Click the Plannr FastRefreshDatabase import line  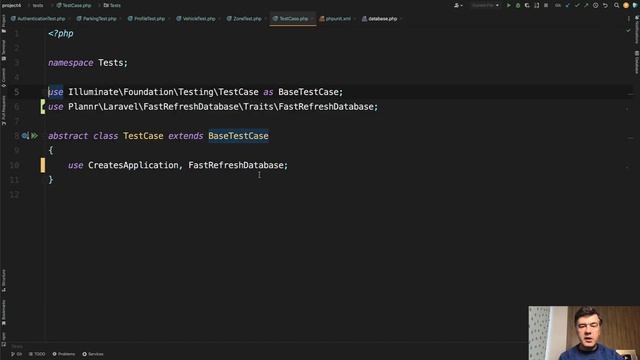213,107
